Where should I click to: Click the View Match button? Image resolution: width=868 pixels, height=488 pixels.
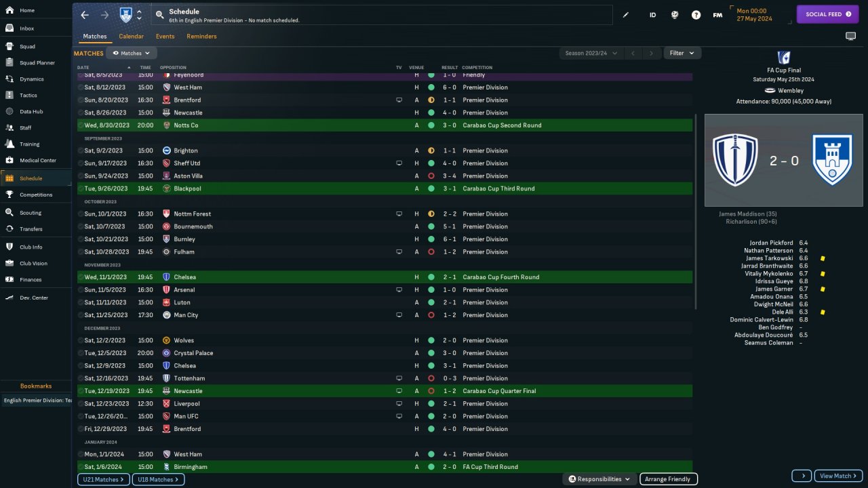838,476
